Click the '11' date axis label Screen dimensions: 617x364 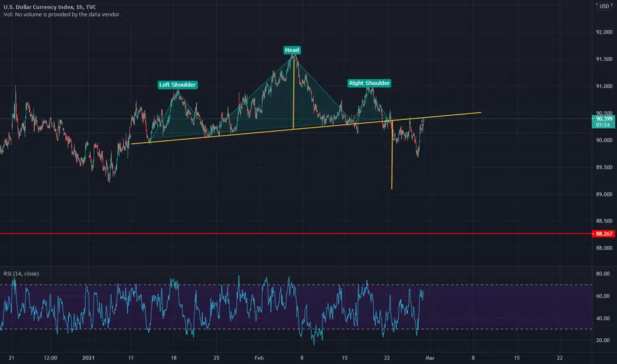click(x=130, y=357)
